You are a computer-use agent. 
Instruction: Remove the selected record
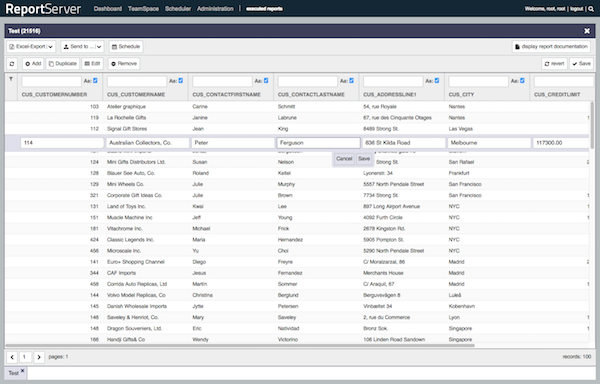pyautogui.click(x=124, y=63)
